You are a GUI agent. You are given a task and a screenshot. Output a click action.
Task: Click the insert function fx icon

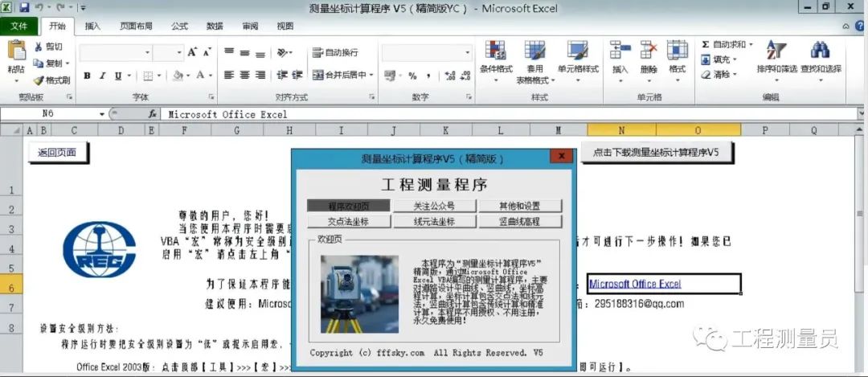click(x=153, y=114)
